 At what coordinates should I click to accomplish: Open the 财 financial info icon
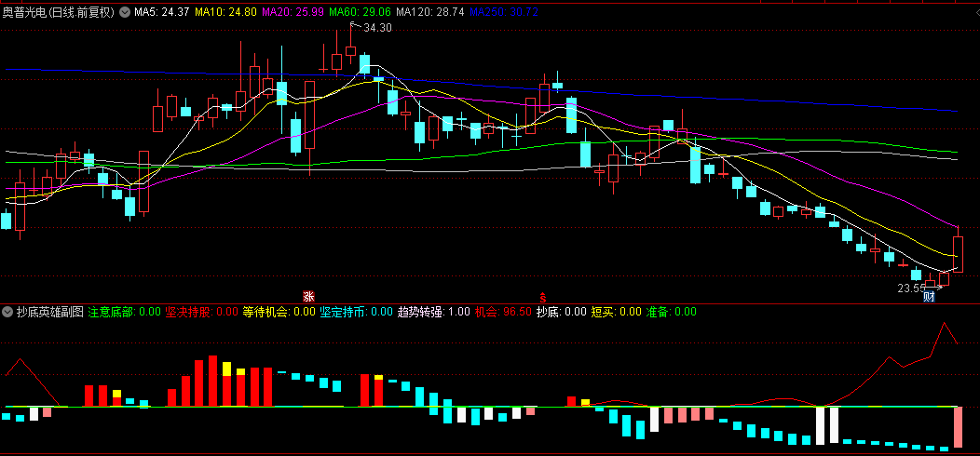pos(930,297)
